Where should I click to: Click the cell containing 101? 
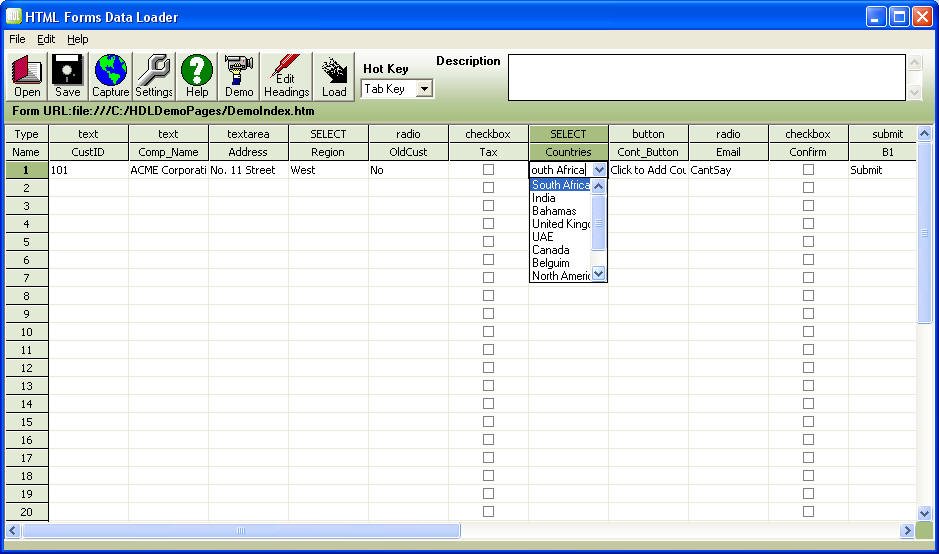[x=88, y=170]
